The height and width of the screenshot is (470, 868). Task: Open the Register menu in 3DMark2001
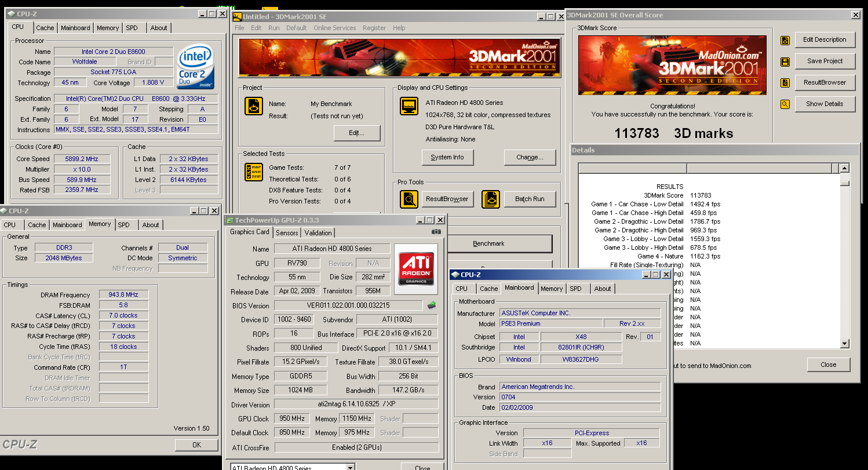coord(374,28)
